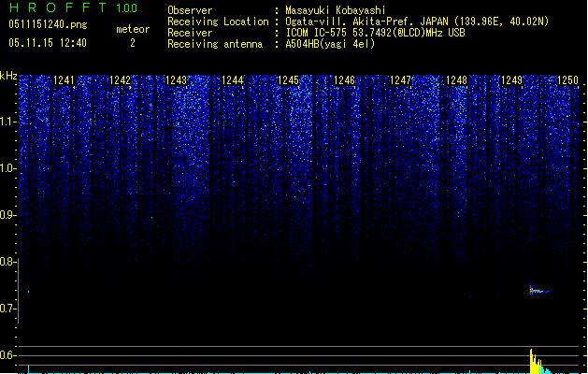The image size is (588, 374).
Task: Click the 'Observer' field label
Action: pos(190,10)
